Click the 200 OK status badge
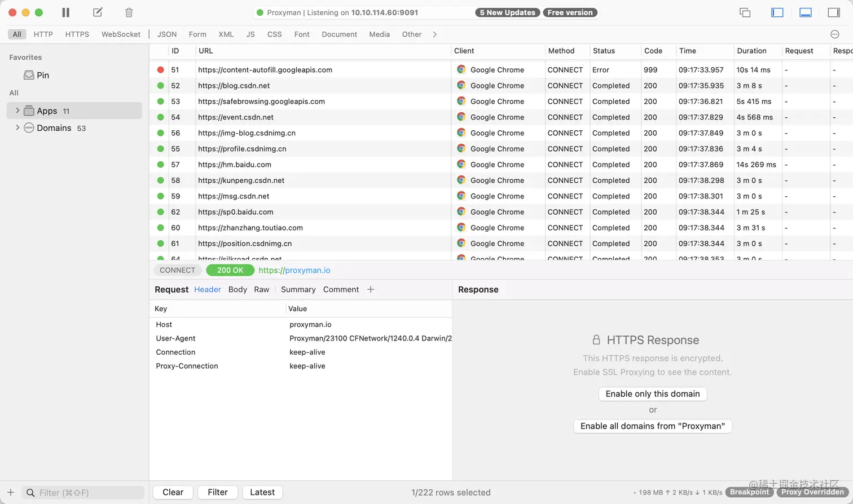Viewport: 853px width, 504px height. pyautogui.click(x=230, y=270)
